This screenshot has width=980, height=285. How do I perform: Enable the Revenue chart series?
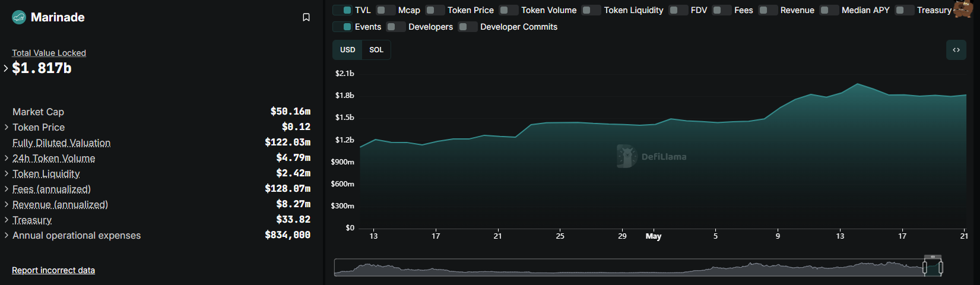pyautogui.click(x=768, y=10)
